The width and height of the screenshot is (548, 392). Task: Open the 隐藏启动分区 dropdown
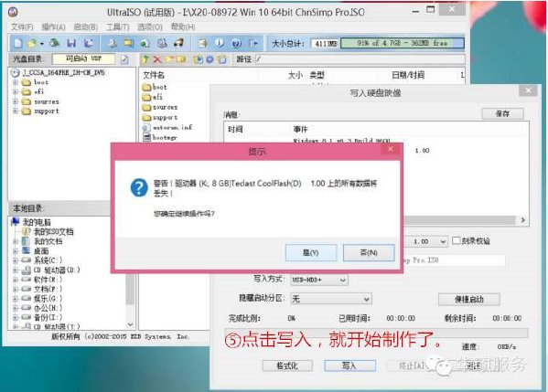pyautogui.click(x=330, y=299)
